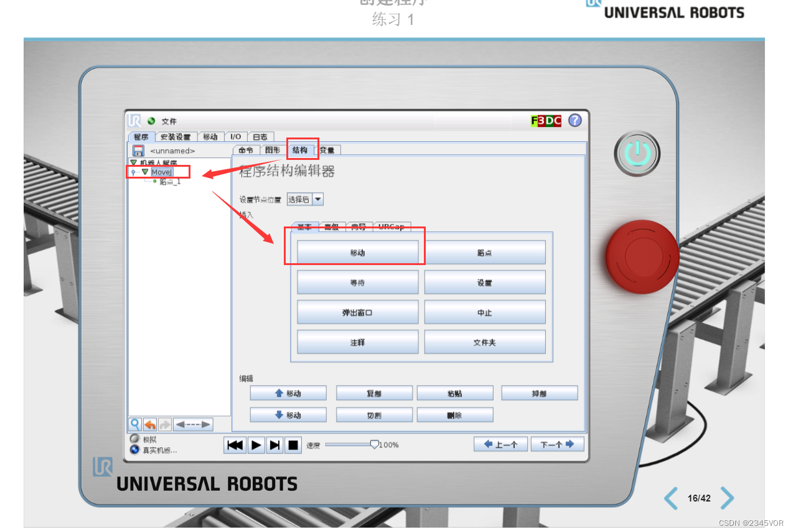Click the 粘贴 paste button
793x532 pixels.
[455, 393]
